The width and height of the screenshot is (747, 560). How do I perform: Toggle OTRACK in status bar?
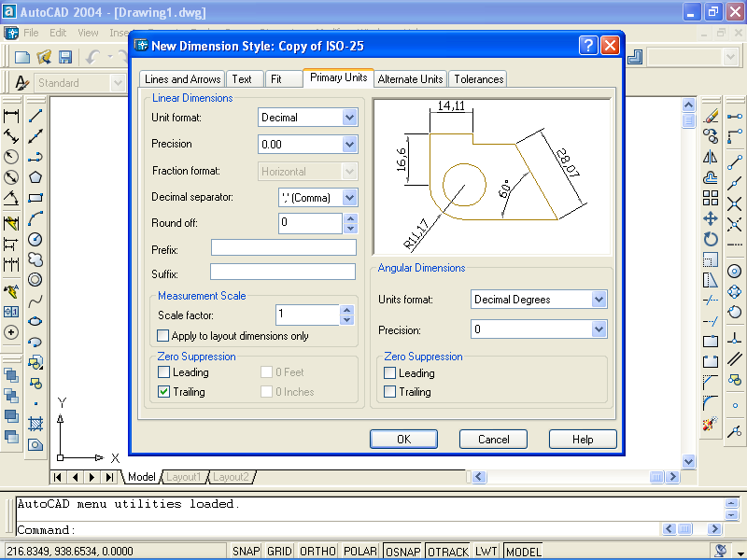[448, 551]
